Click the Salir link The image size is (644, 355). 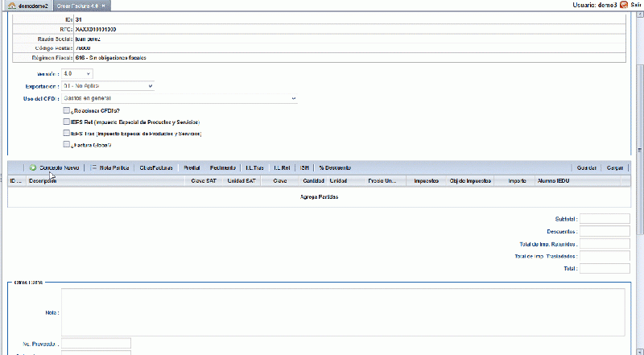[x=635, y=5]
